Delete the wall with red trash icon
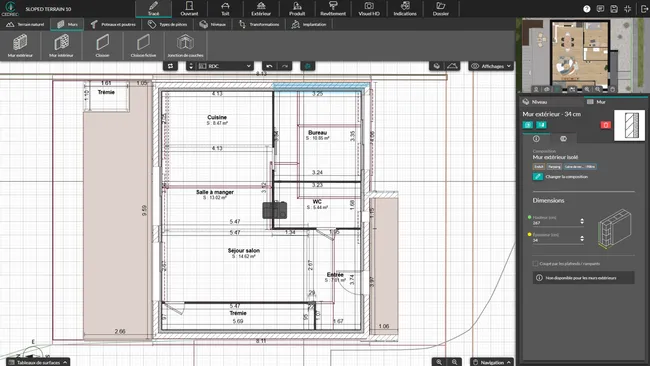 606,125
